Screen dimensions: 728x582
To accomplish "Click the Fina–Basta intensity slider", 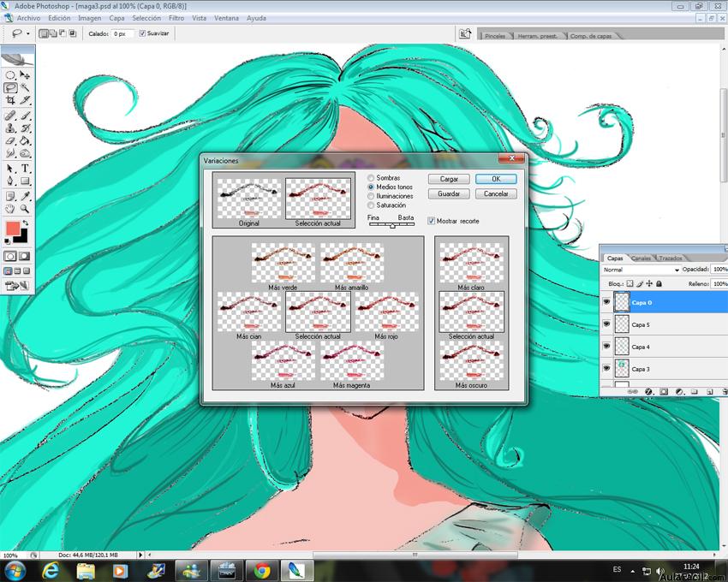I will [392, 224].
